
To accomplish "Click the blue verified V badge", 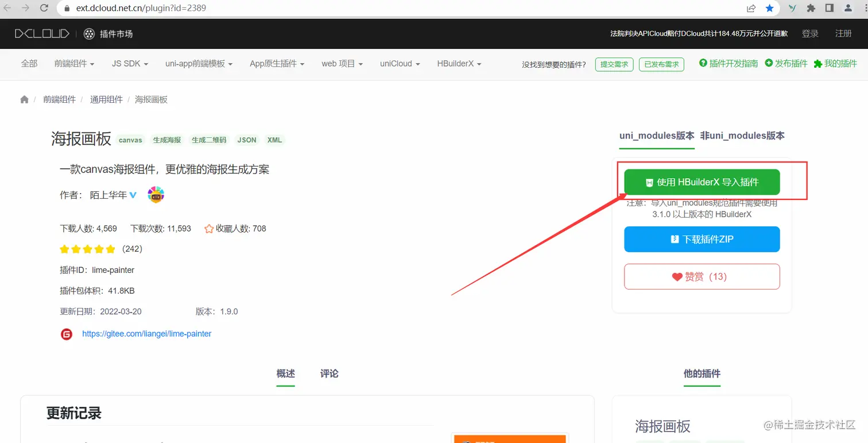I will [133, 195].
